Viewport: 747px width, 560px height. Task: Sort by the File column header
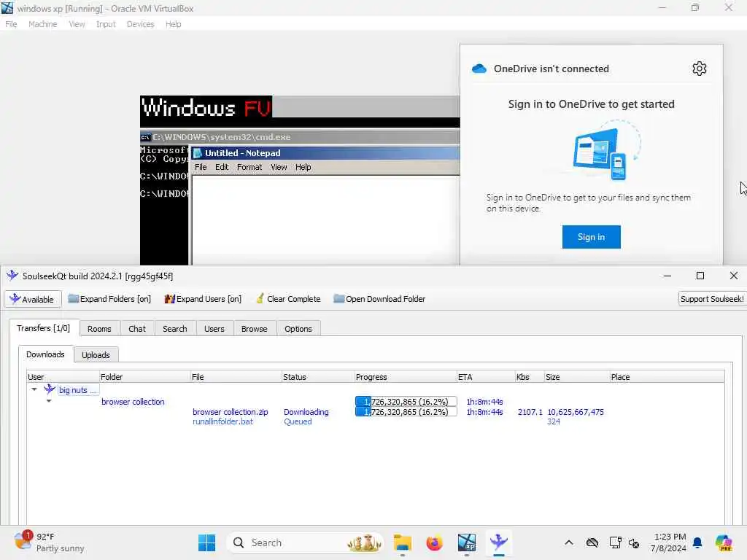[236, 377]
